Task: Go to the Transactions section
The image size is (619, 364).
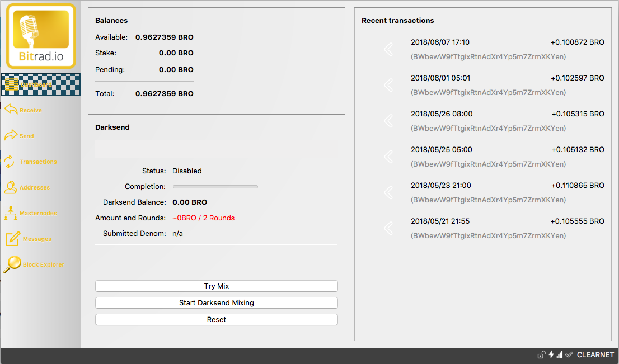Action: [37, 162]
